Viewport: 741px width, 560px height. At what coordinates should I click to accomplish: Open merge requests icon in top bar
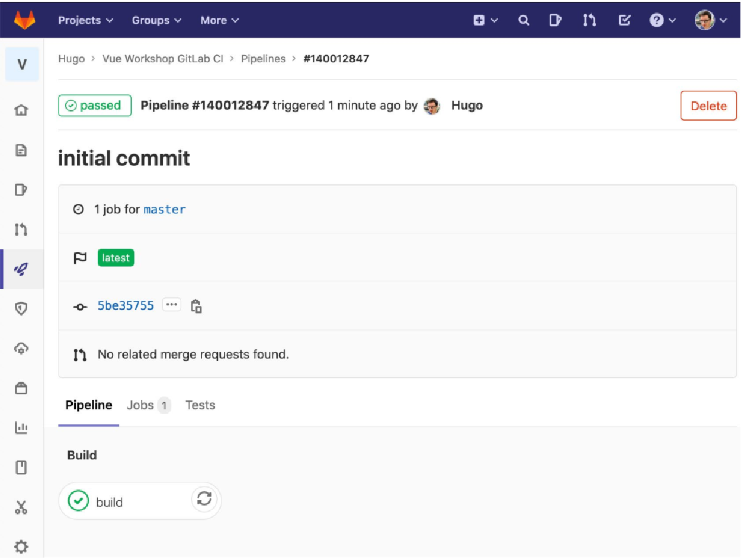click(x=589, y=20)
